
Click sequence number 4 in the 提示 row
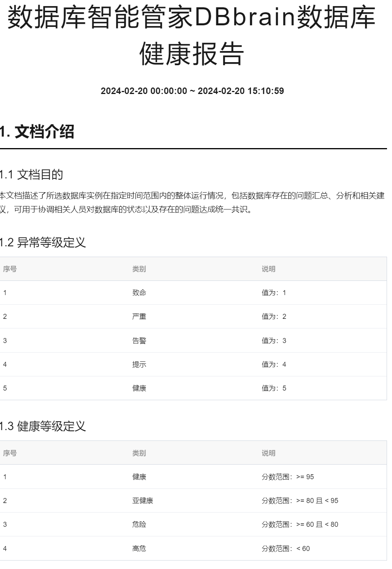[5, 364]
